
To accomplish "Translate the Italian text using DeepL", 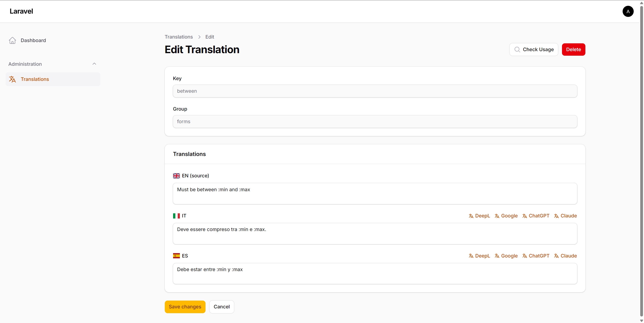I will click(479, 216).
